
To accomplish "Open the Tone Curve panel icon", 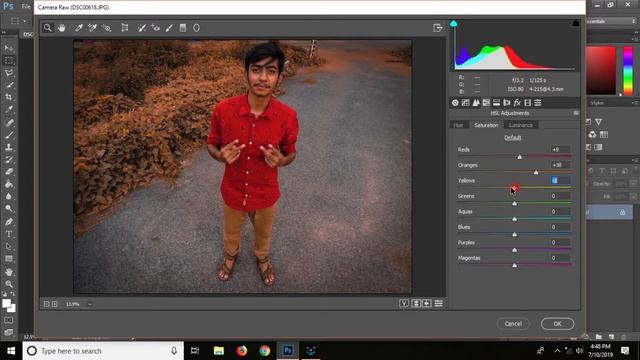I will tap(465, 103).
